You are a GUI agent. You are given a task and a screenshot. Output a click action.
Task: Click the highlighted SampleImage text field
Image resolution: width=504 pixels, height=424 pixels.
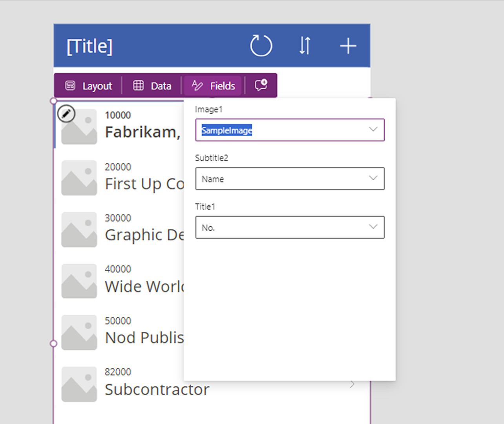pos(227,130)
